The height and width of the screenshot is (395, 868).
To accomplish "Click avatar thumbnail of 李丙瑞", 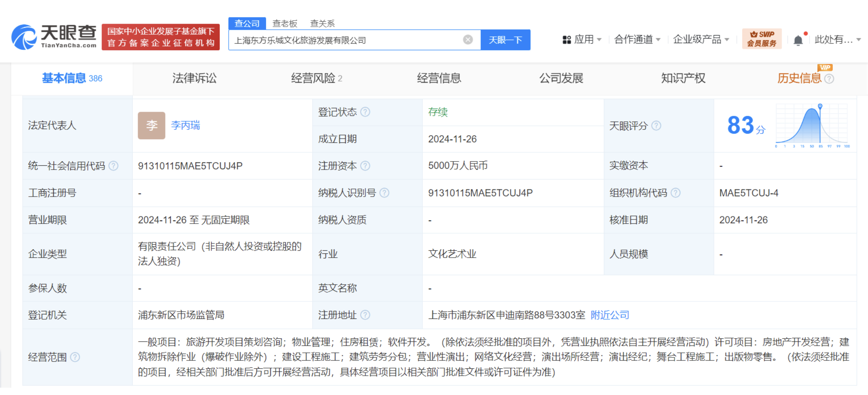I will [x=151, y=126].
